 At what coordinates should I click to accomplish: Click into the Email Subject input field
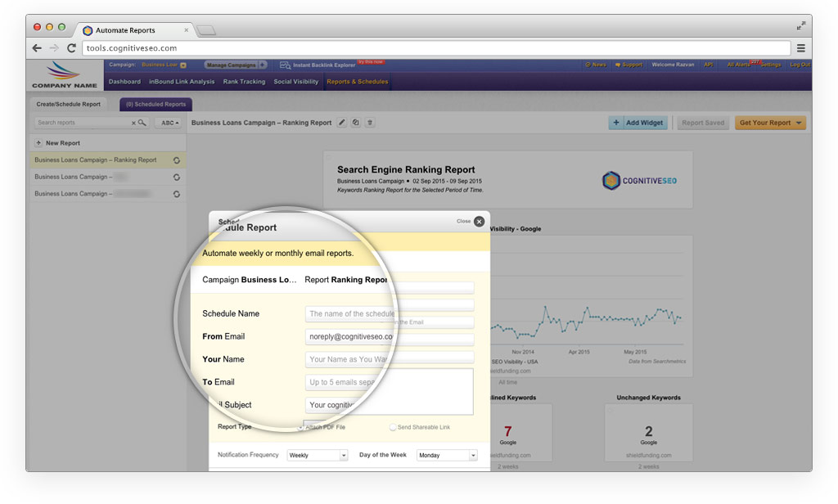(331, 404)
